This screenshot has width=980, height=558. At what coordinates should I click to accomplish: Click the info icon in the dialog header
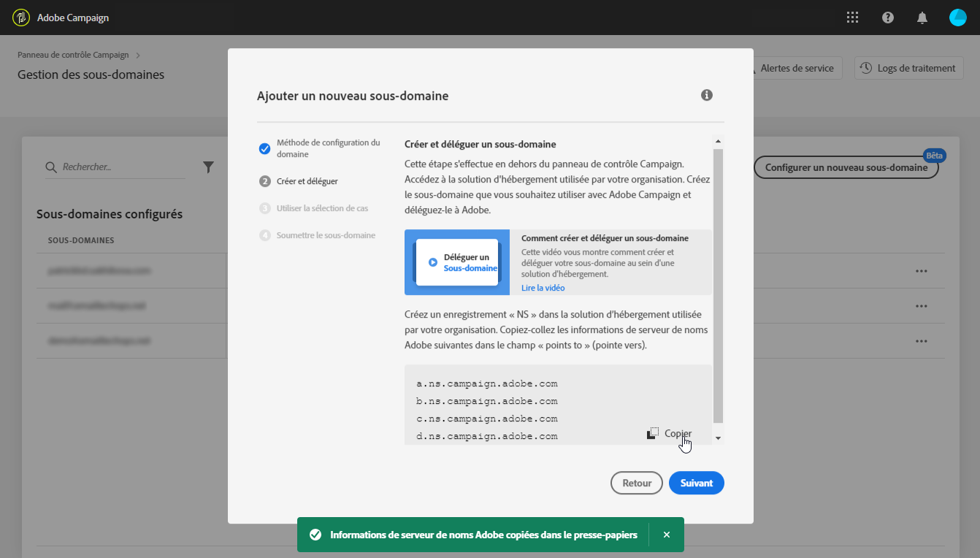[706, 95]
